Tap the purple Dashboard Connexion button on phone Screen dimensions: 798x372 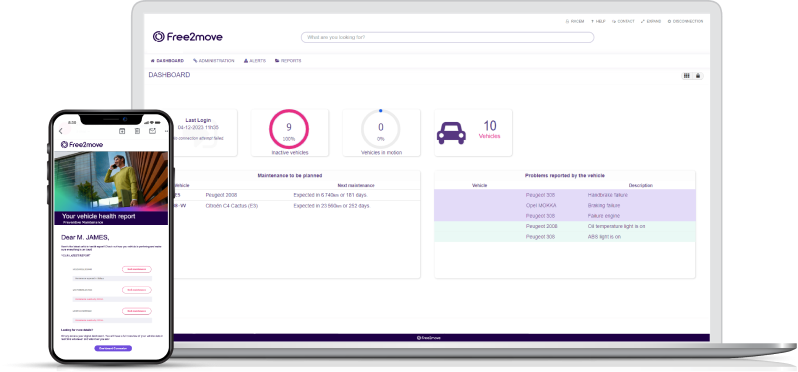pos(113,348)
